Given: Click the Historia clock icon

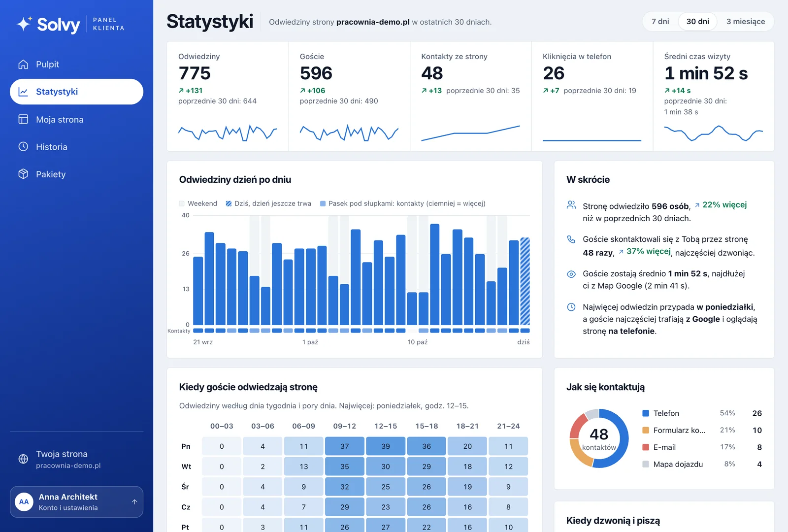Looking at the screenshot, I should click(23, 147).
